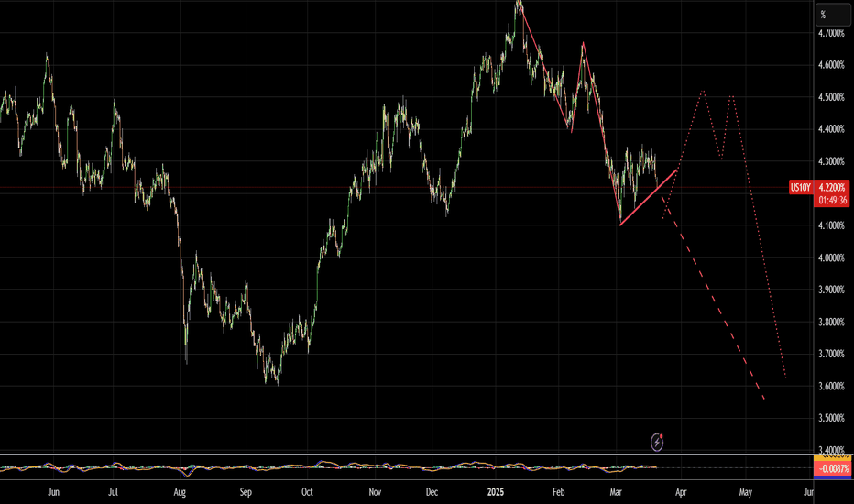Click the 4.1000% price axis label
The height and width of the screenshot is (504, 854).
click(x=831, y=225)
